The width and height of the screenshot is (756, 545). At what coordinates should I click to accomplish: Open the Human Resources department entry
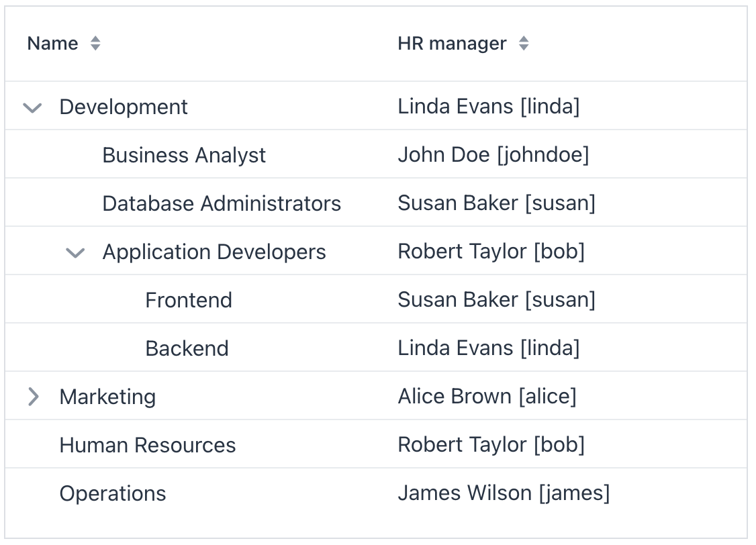pos(148,445)
